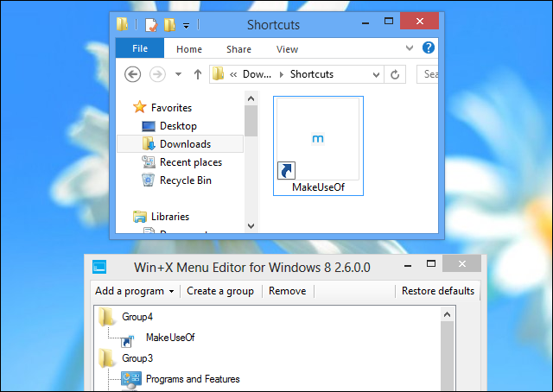The width and height of the screenshot is (553, 392).
Task: Click the Win+X Menu Editor app icon
Action: tap(100, 267)
